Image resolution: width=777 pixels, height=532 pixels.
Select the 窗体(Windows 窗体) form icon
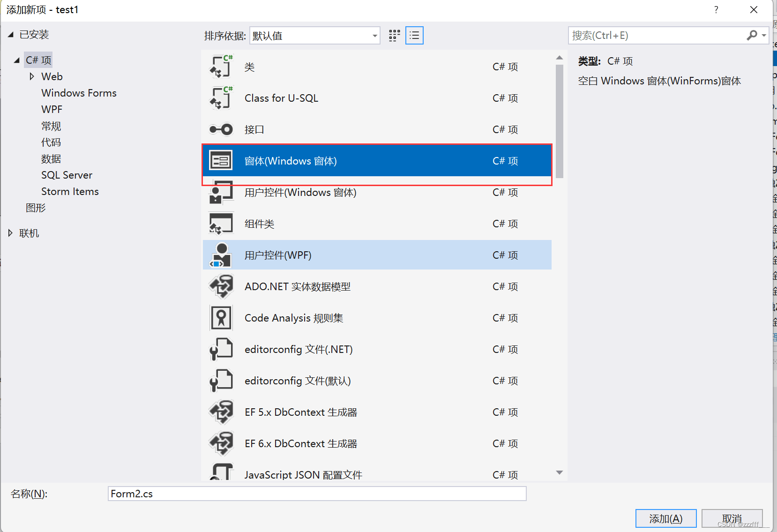pos(221,160)
